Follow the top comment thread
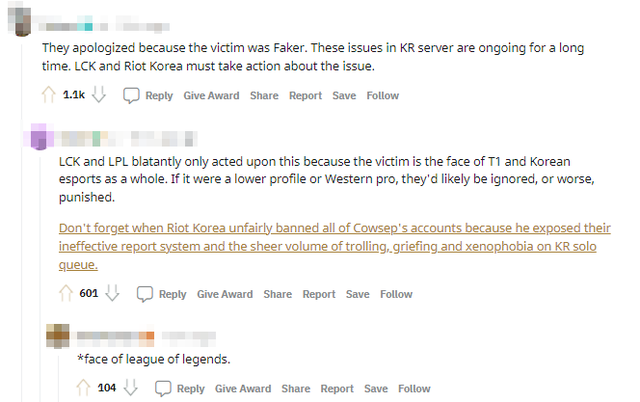The height and width of the screenshot is (402, 640). tap(382, 96)
